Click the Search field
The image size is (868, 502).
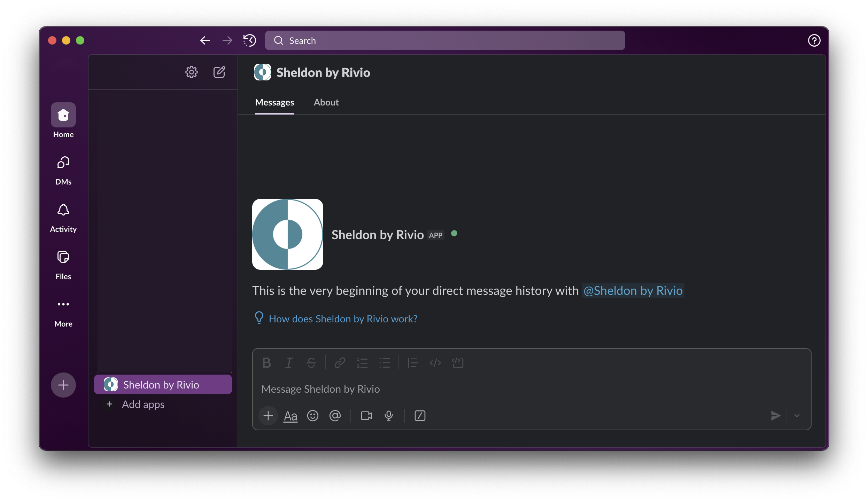[445, 40]
